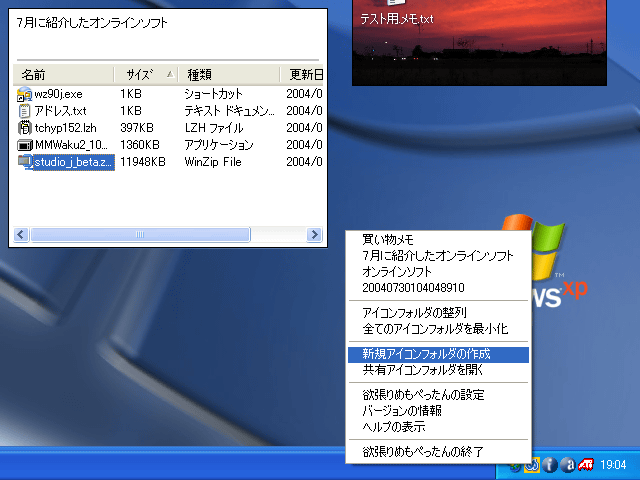This screenshot has height=480, width=640.
Task: Click the yellow め tray icon
Action: [532, 464]
